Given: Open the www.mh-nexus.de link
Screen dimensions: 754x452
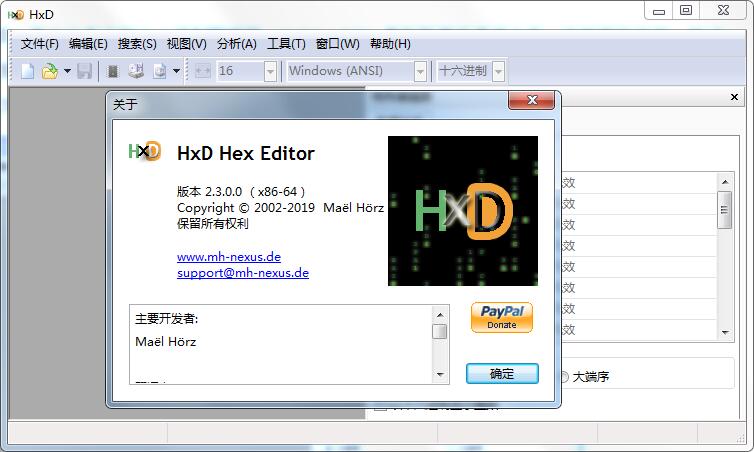Looking at the screenshot, I should 229,257.
